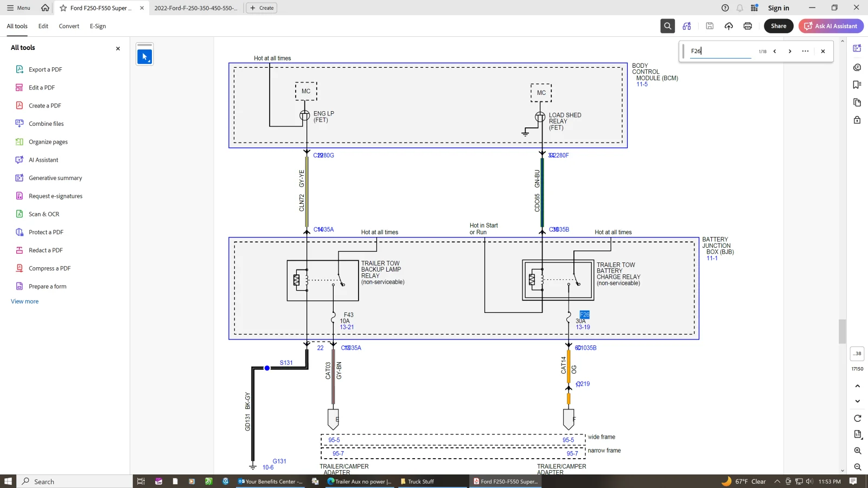
Task: Close the All tools panel
Action: tap(118, 48)
